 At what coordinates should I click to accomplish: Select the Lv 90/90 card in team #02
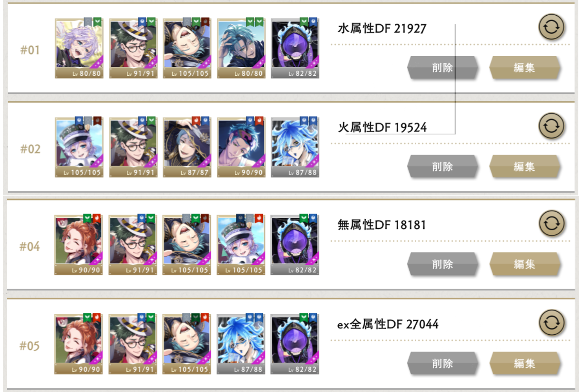pos(241,147)
